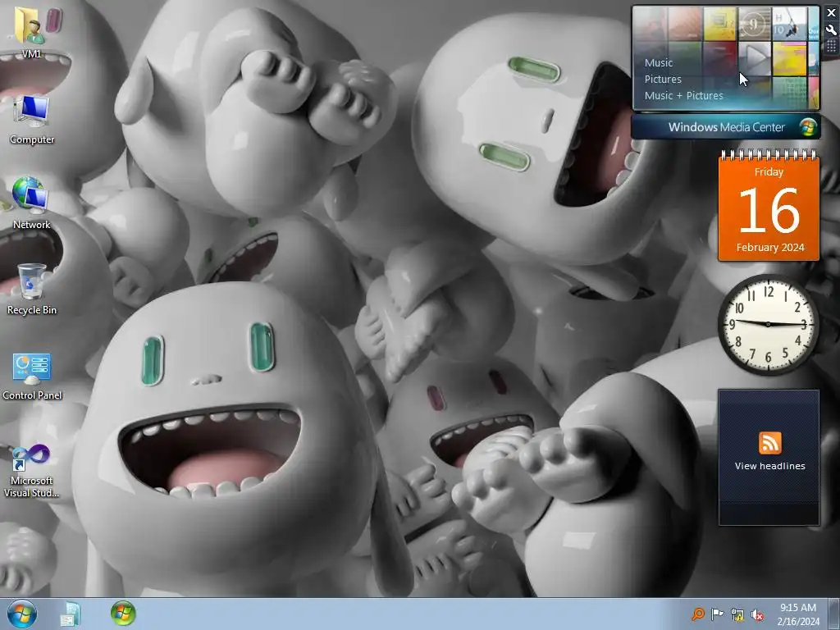
Task: Choose Music in Media Center gadget
Action: (659, 62)
